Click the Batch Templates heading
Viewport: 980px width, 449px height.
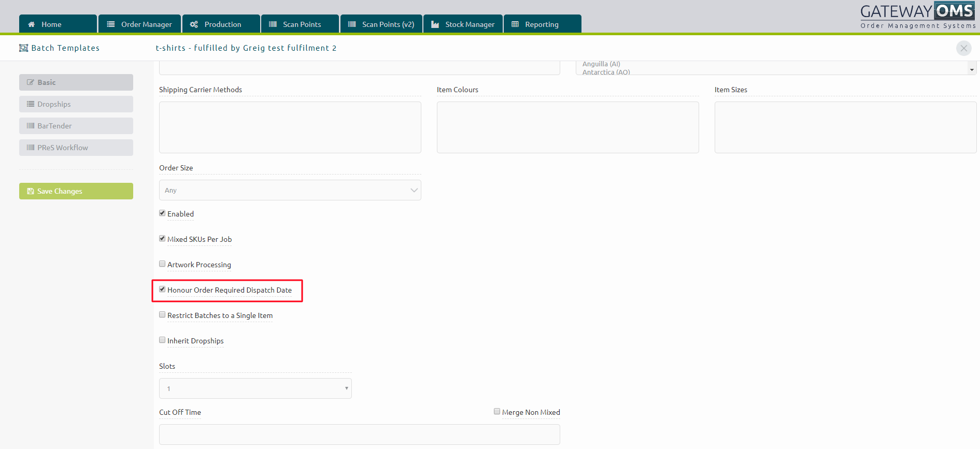[x=65, y=48]
